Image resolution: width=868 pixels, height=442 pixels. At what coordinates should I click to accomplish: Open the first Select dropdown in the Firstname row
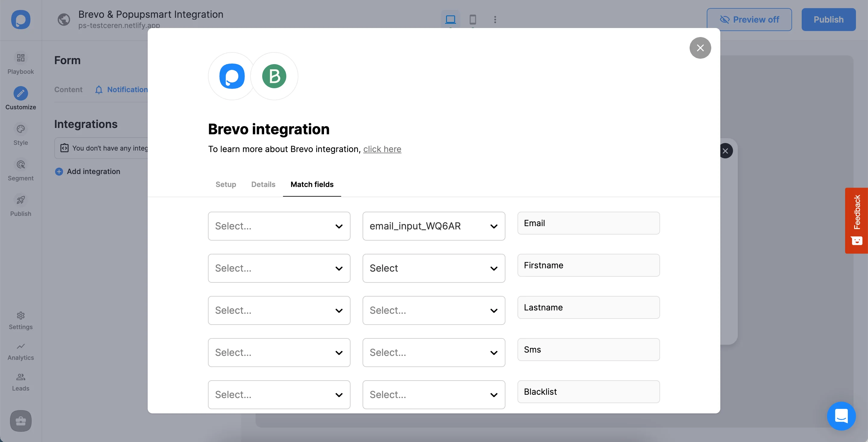tap(279, 268)
